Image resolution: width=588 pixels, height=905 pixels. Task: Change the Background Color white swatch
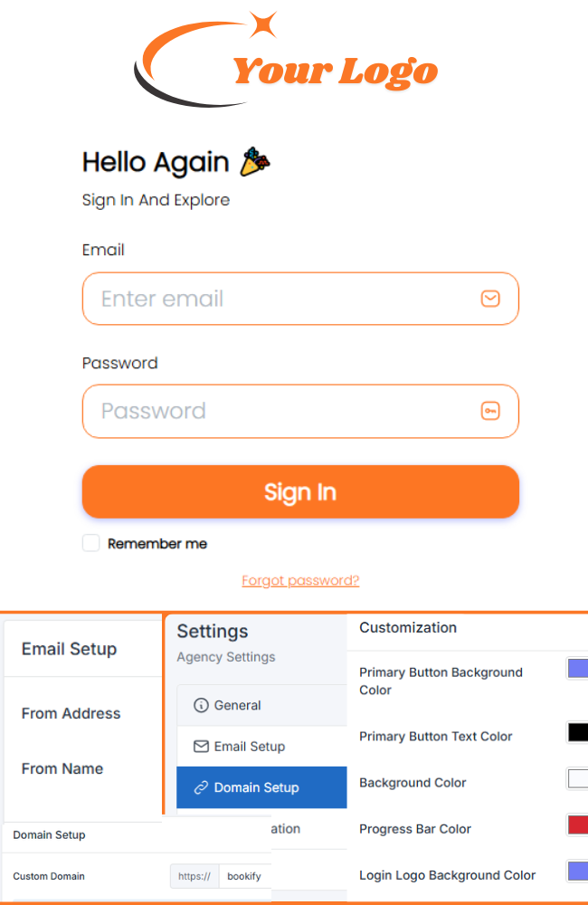click(578, 778)
